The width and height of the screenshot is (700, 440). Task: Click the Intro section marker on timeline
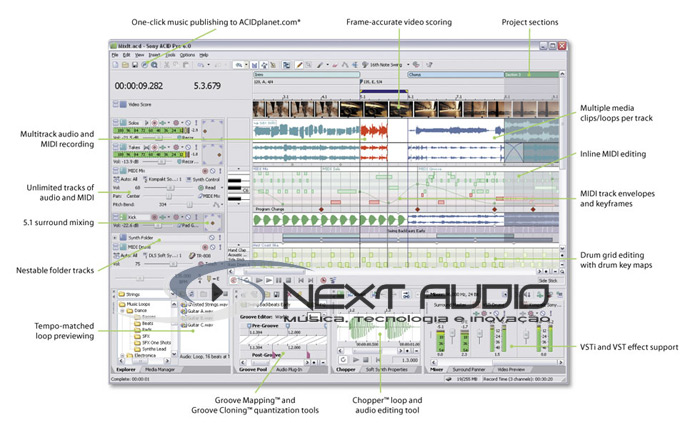[306, 75]
